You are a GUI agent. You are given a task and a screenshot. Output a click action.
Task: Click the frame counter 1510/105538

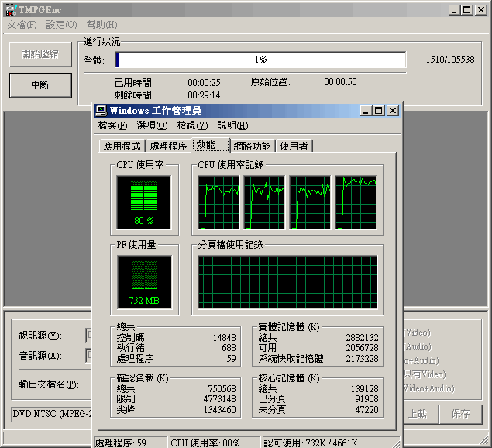[450, 60]
